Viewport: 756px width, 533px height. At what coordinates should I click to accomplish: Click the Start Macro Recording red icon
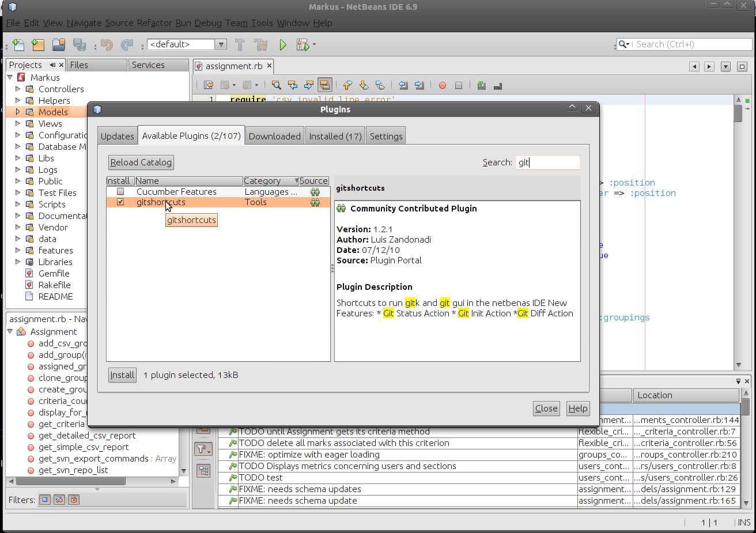click(x=443, y=85)
